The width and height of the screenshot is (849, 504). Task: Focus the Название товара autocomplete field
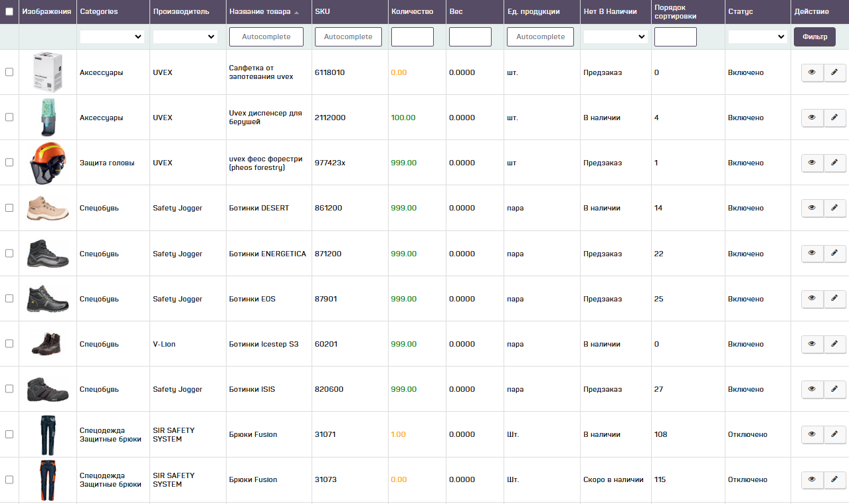266,37
